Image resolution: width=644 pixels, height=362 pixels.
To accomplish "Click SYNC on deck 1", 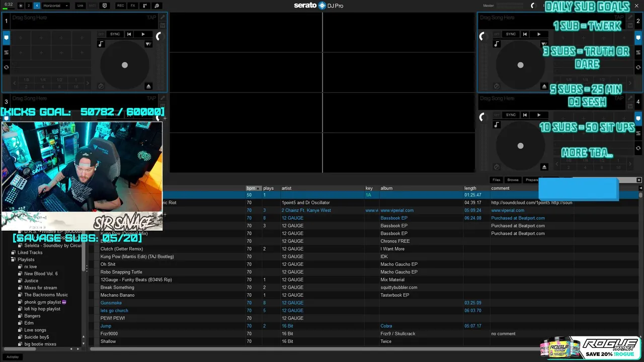I will [115, 34].
